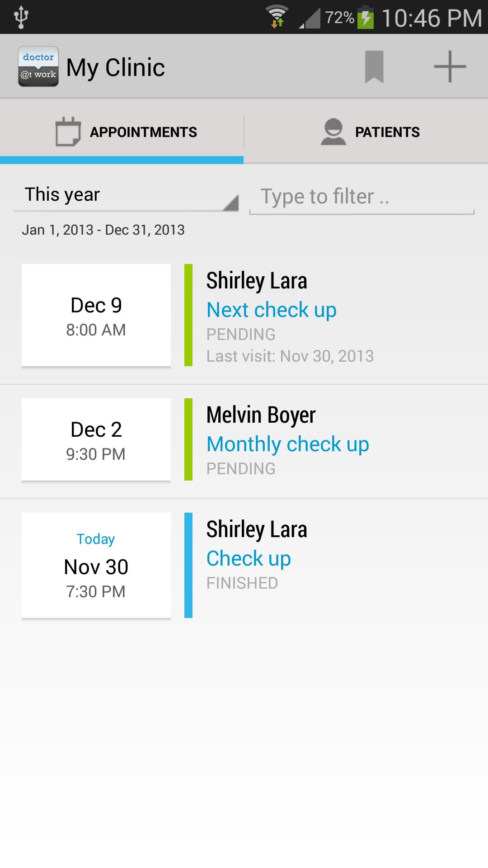
Task: Focus the "Type to filter" field
Action: point(361,197)
